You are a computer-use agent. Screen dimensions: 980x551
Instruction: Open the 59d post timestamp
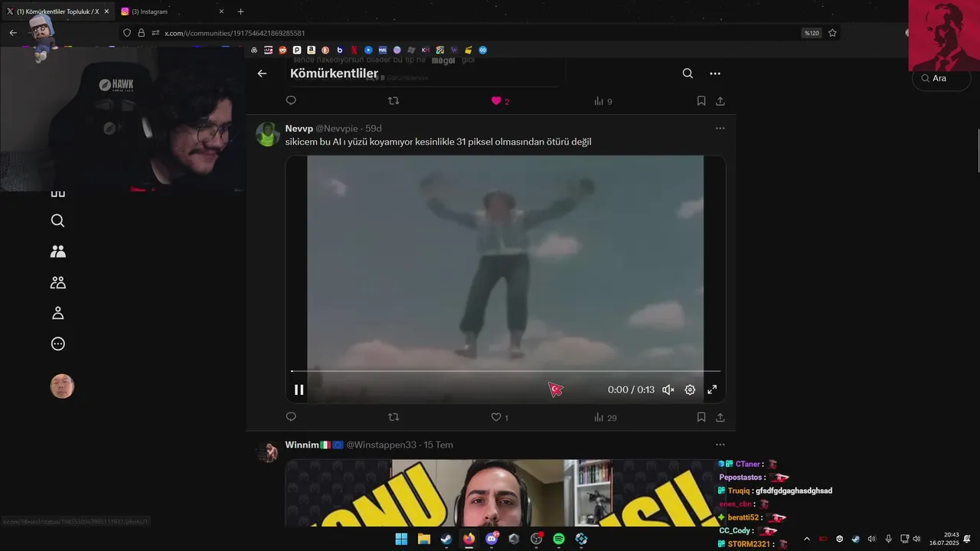point(373,129)
